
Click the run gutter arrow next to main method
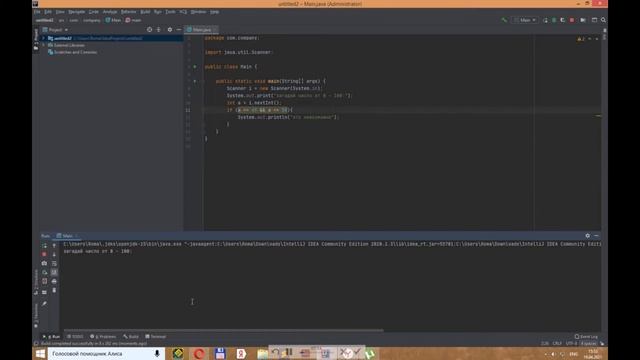(195, 81)
